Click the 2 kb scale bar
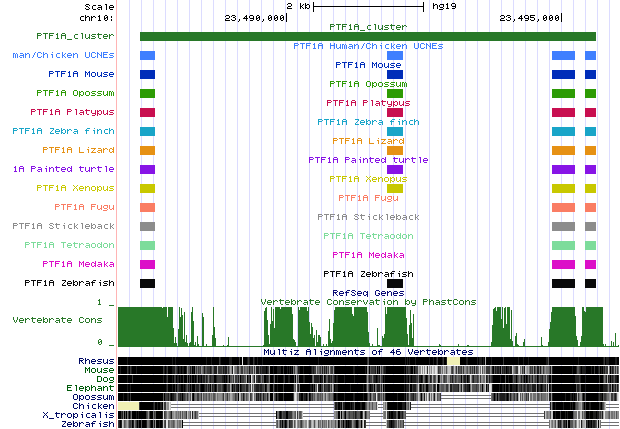This screenshot has width=620, height=429. (x=368, y=7)
